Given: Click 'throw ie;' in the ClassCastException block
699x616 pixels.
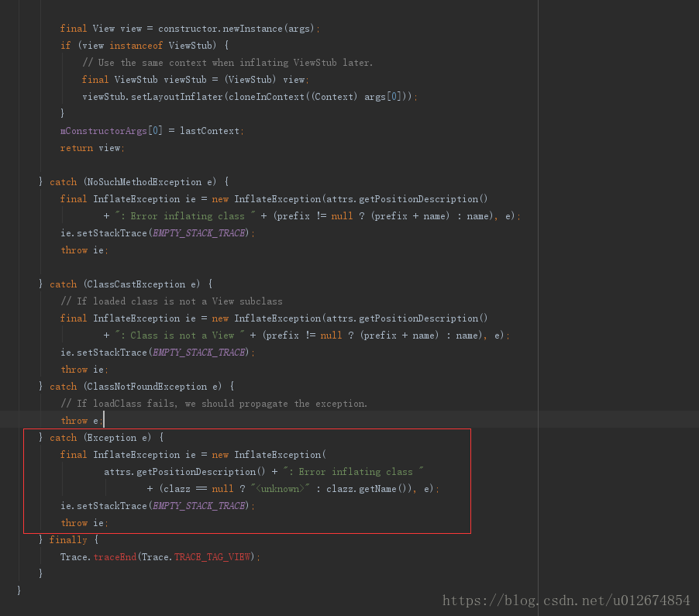Looking at the screenshot, I should [x=84, y=370].
